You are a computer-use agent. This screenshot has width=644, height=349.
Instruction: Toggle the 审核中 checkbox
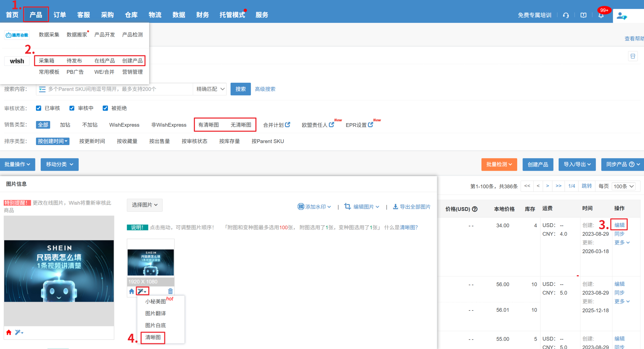click(x=72, y=108)
